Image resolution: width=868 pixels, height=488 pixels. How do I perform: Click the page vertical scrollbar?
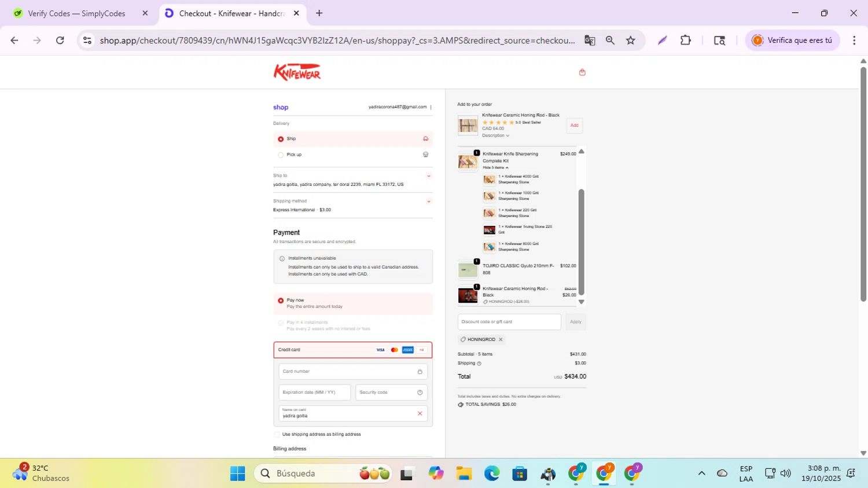click(x=863, y=184)
